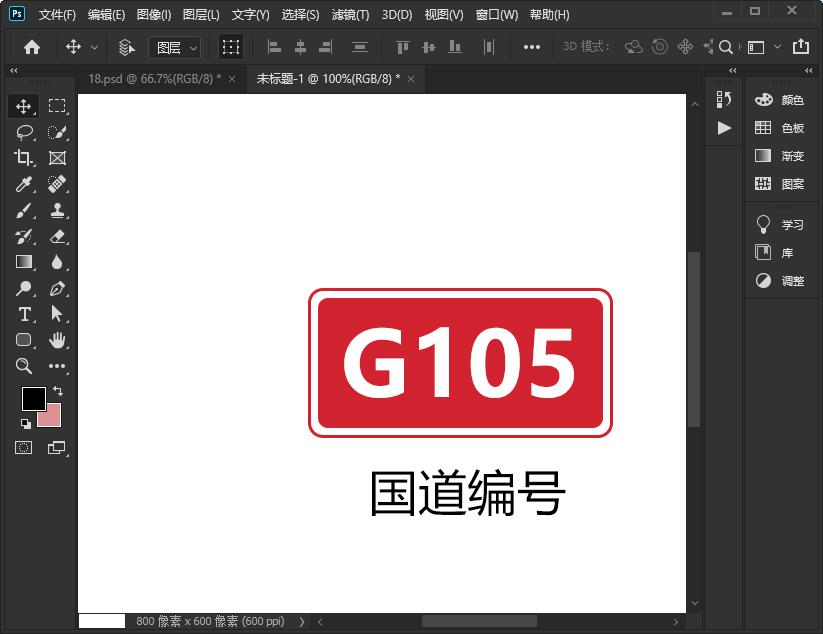The image size is (823, 634).
Task: Select the Crop tool
Action: [x=24, y=158]
